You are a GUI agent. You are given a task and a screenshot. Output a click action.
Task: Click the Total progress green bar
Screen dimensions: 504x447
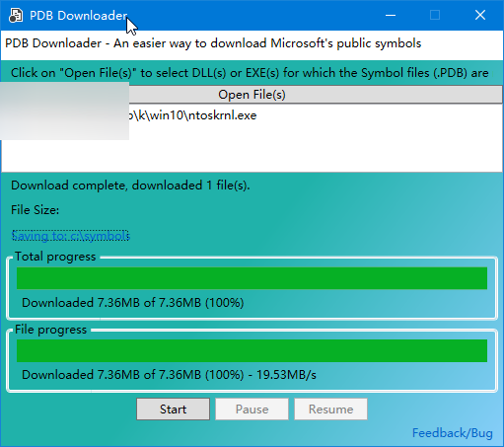pos(252,278)
